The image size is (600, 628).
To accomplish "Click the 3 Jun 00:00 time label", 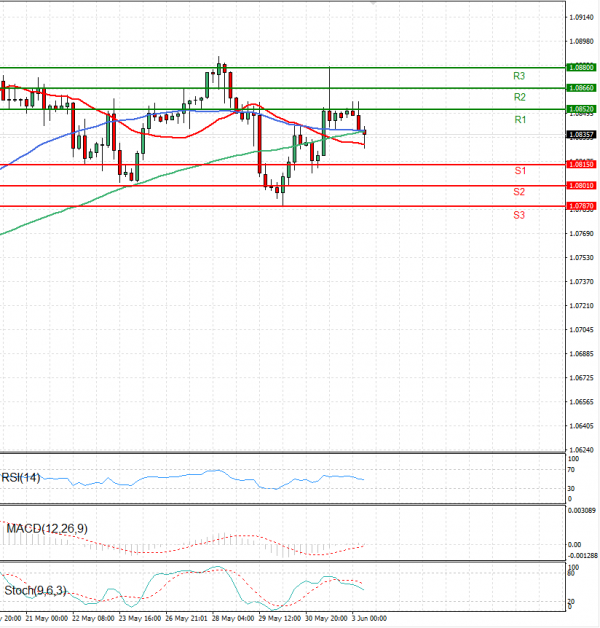I will 370,618.
